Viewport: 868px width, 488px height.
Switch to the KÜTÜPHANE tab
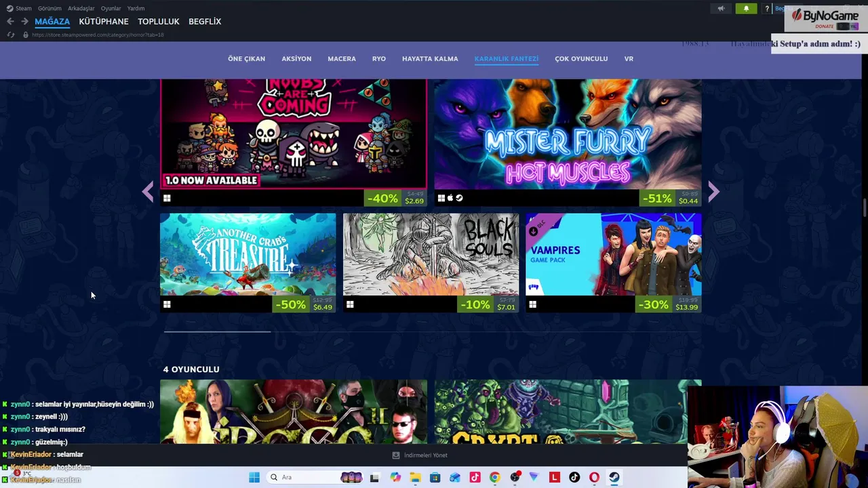pos(104,22)
